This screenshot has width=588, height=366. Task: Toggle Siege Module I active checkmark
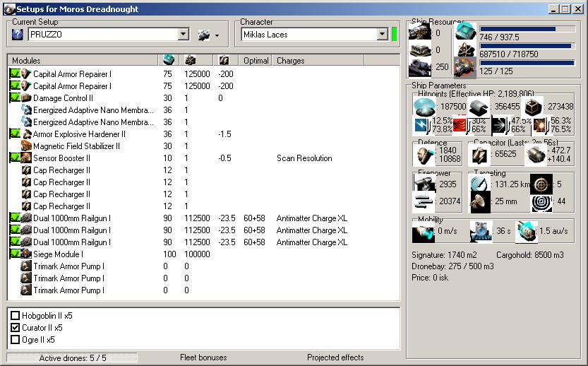[x=15, y=254]
